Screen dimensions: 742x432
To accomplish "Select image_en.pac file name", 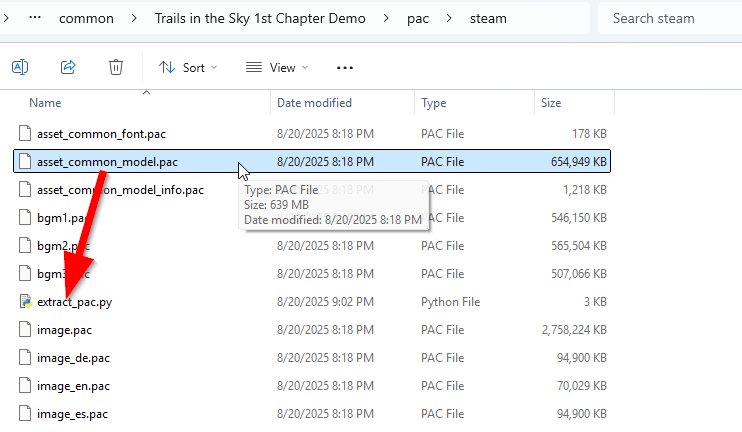I will (x=73, y=386).
